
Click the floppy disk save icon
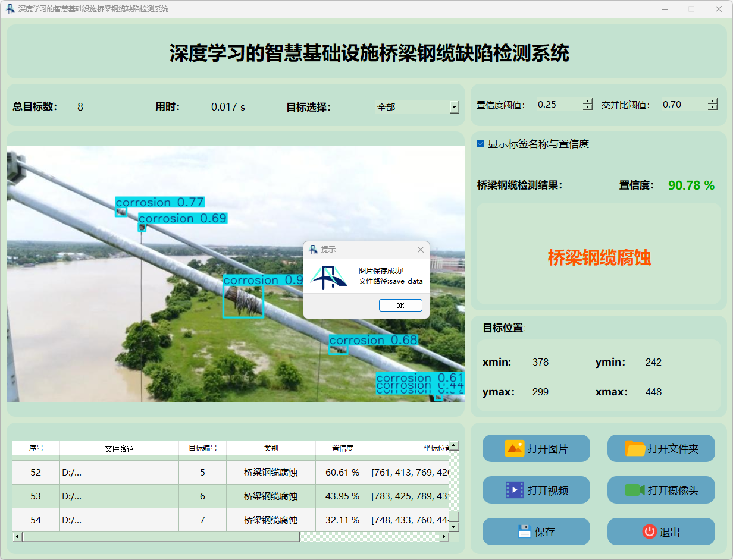pyautogui.click(x=524, y=531)
